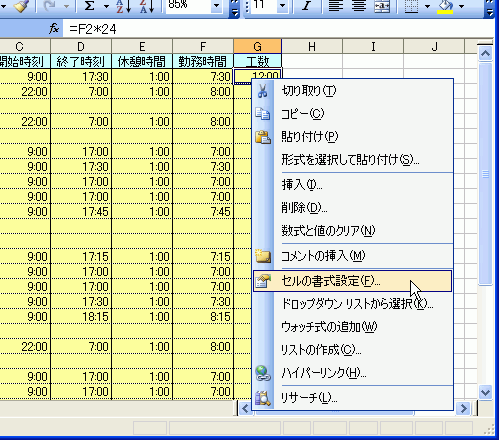Open the Redo history dropdown arrow
This screenshot has height=440, width=499.
66,6
